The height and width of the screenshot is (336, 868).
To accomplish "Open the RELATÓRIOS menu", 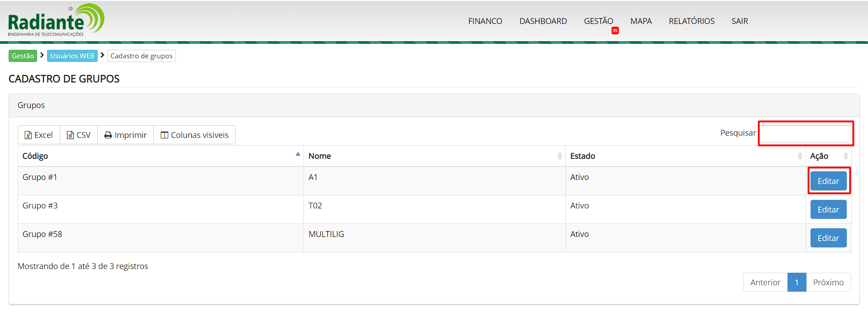I will coord(691,21).
